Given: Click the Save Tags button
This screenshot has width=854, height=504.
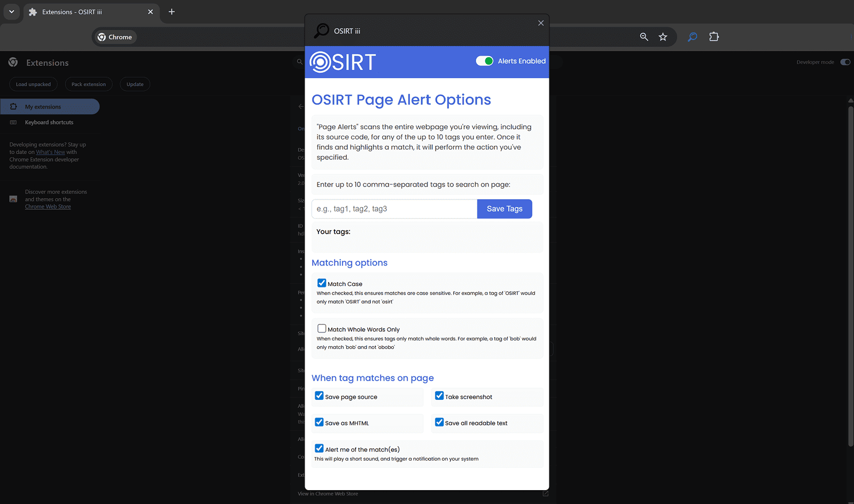Looking at the screenshot, I should (x=504, y=209).
